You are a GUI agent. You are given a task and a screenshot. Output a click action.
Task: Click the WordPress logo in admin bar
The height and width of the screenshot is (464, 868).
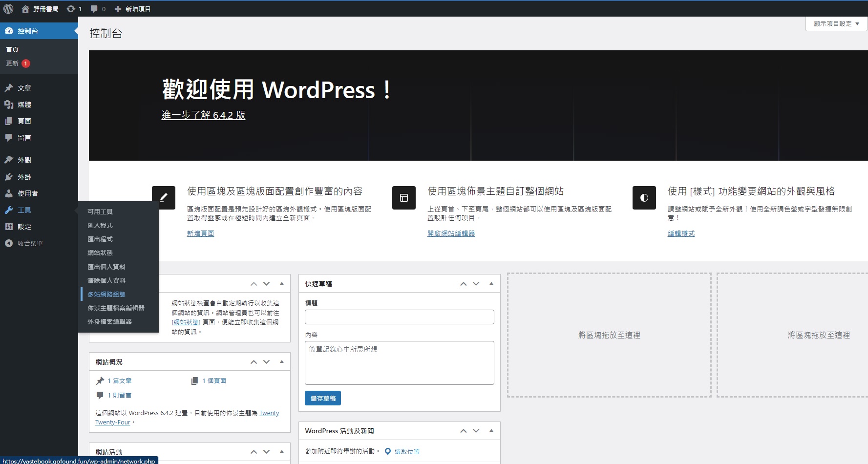click(8, 9)
